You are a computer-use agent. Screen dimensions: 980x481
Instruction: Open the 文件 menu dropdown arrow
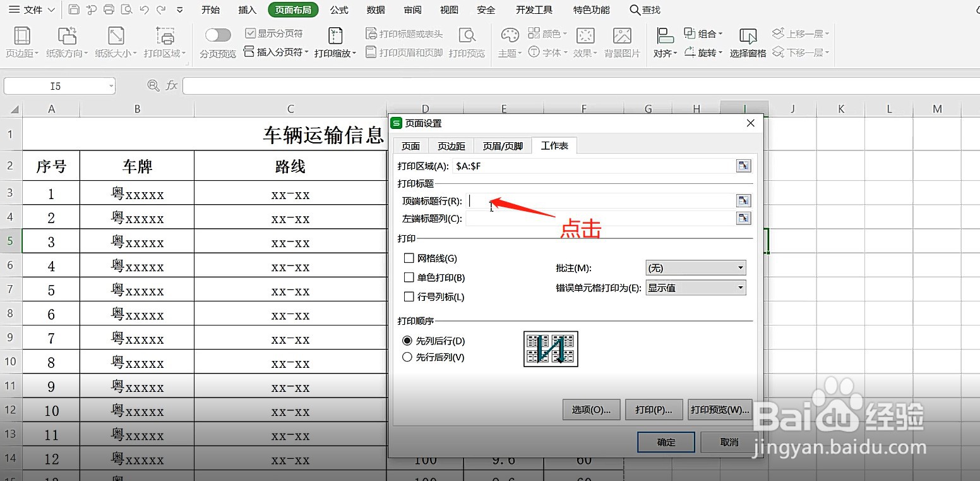pyautogui.click(x=51, y=10)
